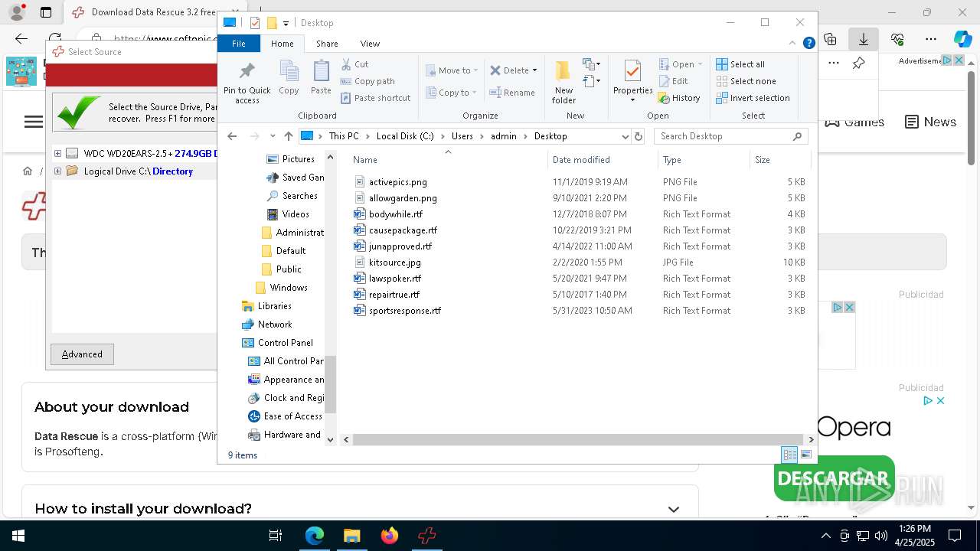Select activepics.png file
980x551 pixels.
click(x=398, y=182)
